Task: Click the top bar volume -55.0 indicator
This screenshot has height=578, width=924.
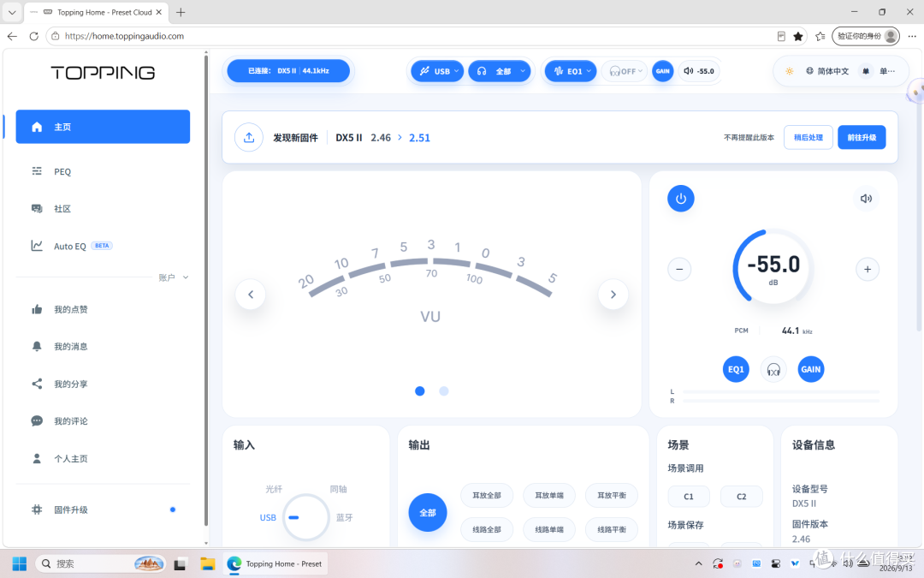Action: [x=699, y=71]
